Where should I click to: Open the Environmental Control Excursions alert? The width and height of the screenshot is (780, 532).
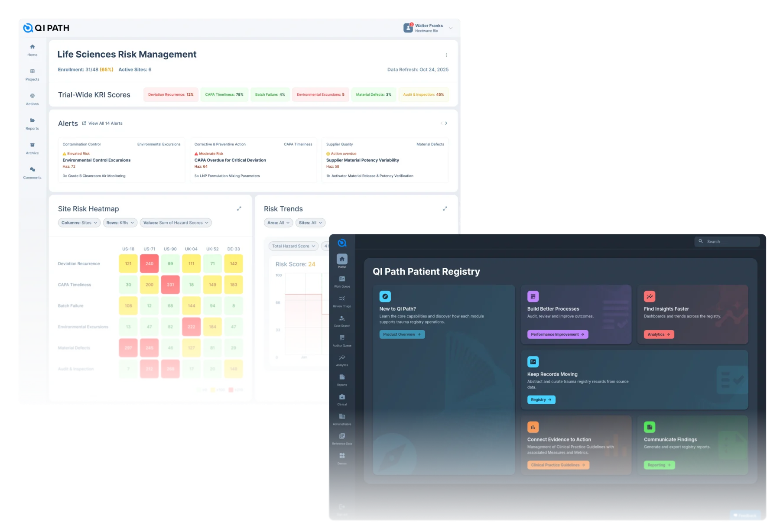[x=121, y=160]
